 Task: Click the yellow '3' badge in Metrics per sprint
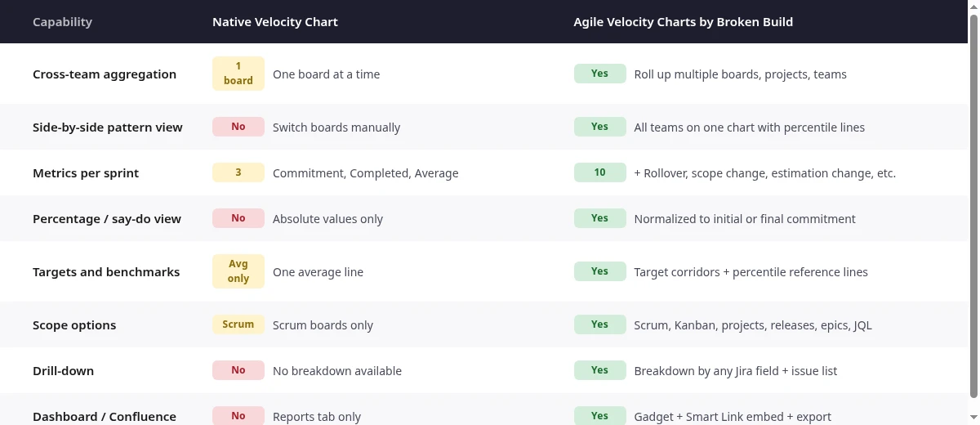coord(238,172)
